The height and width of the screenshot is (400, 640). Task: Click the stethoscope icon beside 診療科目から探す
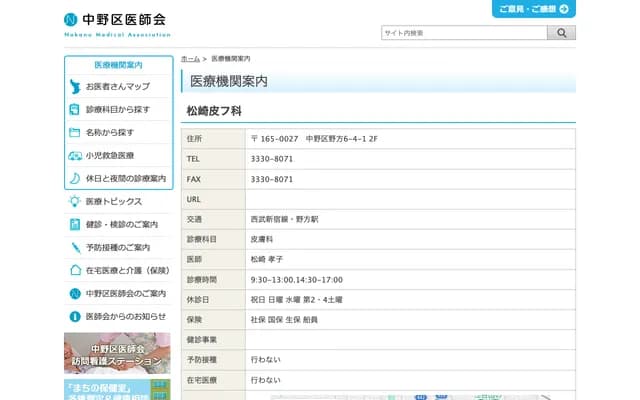pos(75,109)
